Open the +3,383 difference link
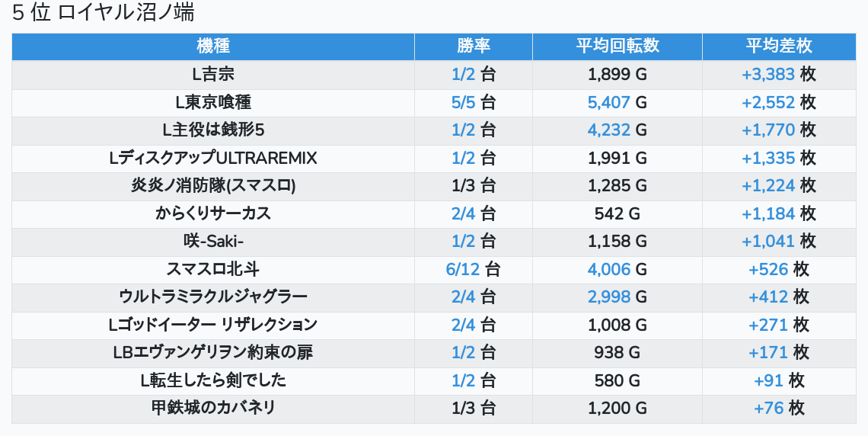This screenshot has width=868, height=436. click(767, 75)
